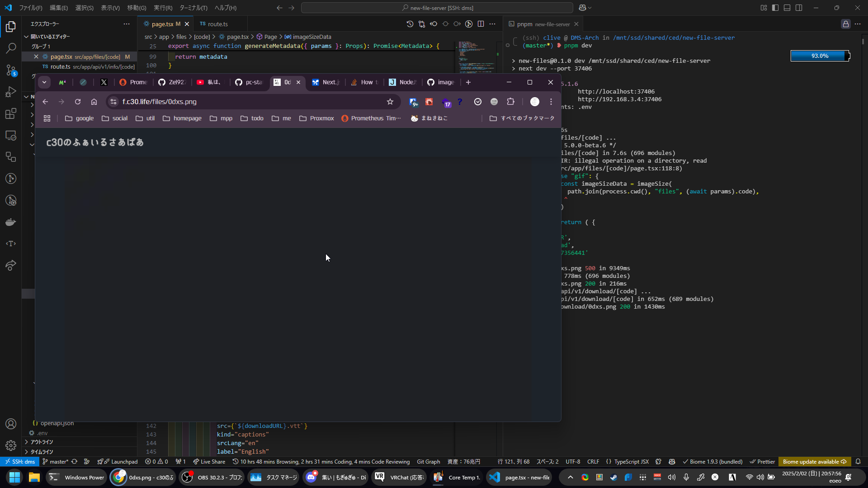Bookmark page with star icon
This screenshot has width=868, height=488.
tap(390, 102)
